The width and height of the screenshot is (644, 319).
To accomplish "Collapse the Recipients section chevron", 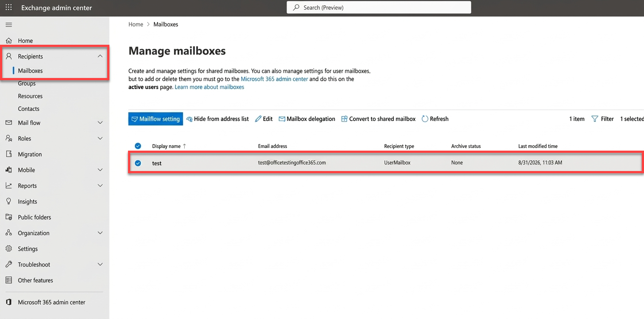I will click(100, 56).
